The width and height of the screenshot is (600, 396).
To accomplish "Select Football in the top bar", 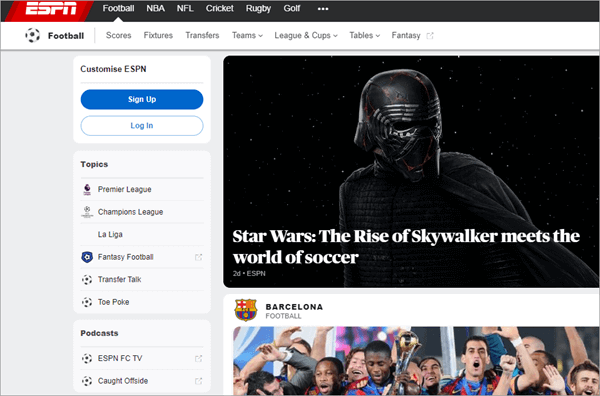I will tap(118, 8).
